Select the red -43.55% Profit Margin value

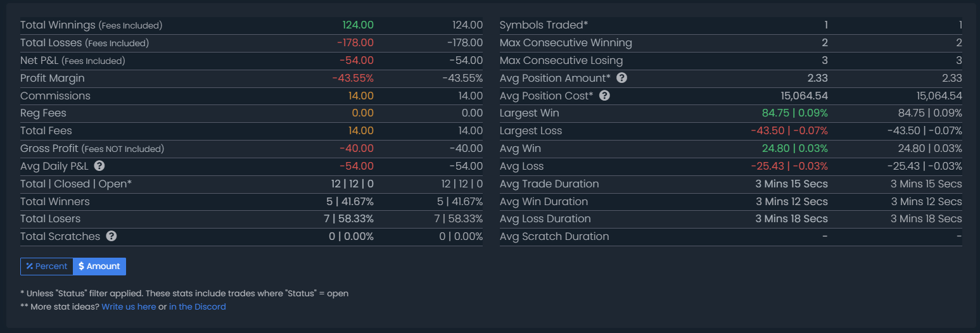[353, 79]
